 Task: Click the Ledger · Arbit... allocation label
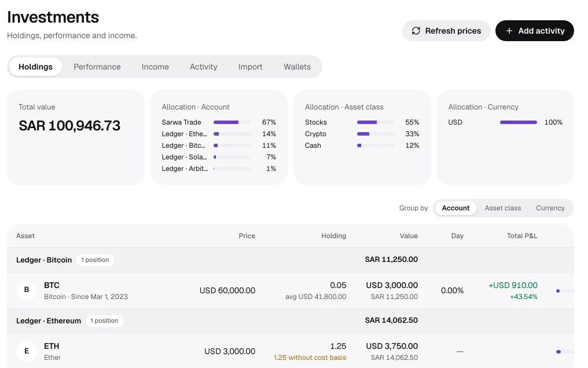tap(185, 169)
